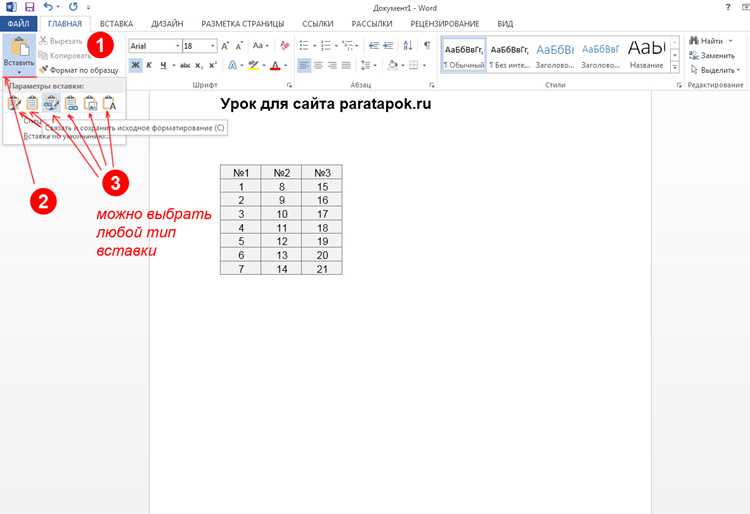This screenshot has height=514, width=750.
Task: Open the Arial font name dropdown
Action: [x=177, y=46]
